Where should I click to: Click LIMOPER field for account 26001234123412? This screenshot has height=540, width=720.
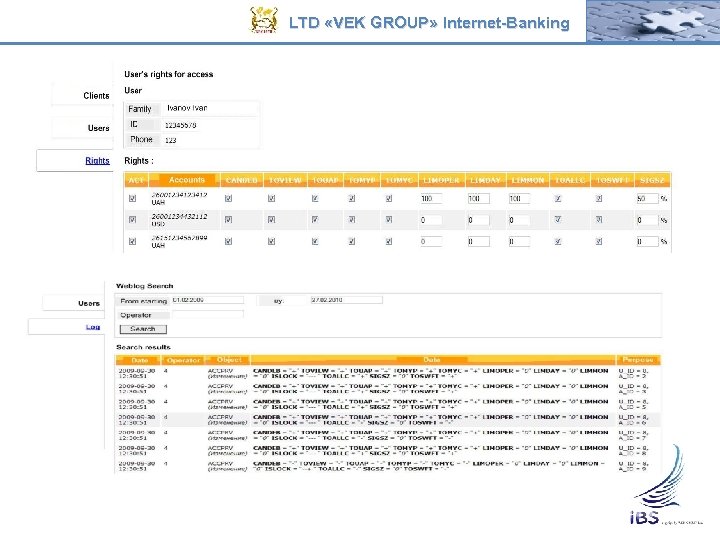(x=431, y=198)
